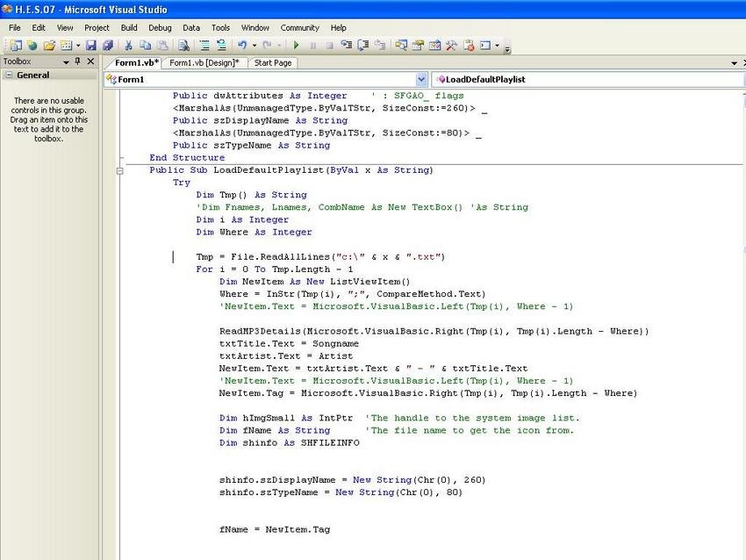746x560 pixels.
Task: Collapse the General toolbox group
Action: click(9, 75)
